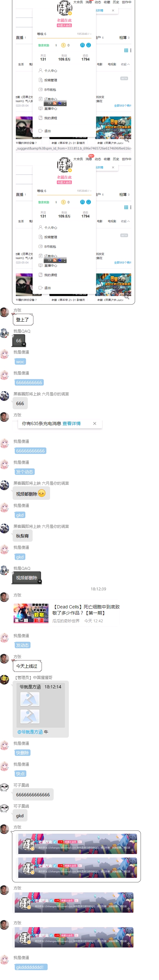Open 黑客园 user's avatar beside the 666 message
Image resolution: width=159 pixels, height=980 pixels.
point(5,396)
